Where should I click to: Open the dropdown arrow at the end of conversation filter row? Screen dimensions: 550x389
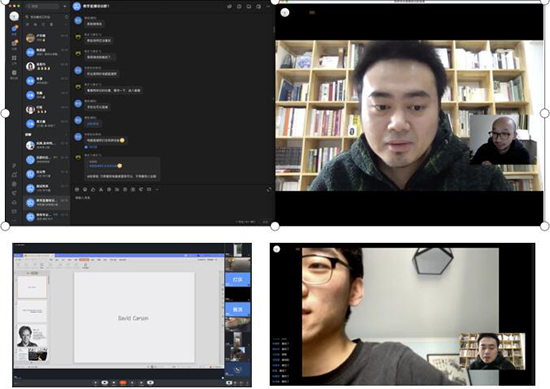[x=66, y=25]
